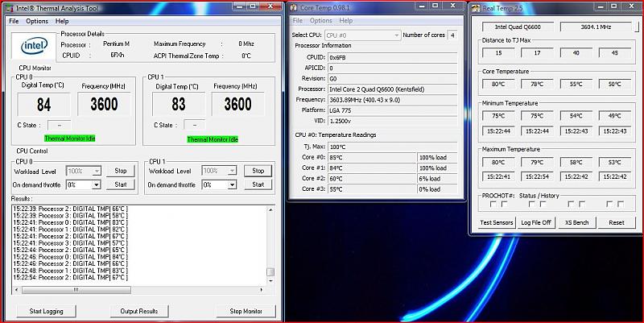
Task: Toggle the last PROCHOT# history checkbox
Action: (621, 205)
